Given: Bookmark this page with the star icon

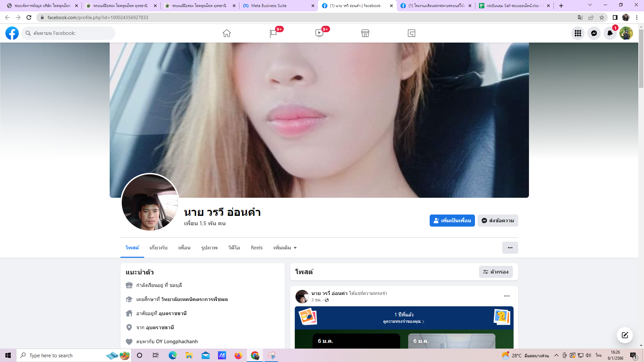Looking at the screenshot, I should pyautogui.click(x=602, y=17).
